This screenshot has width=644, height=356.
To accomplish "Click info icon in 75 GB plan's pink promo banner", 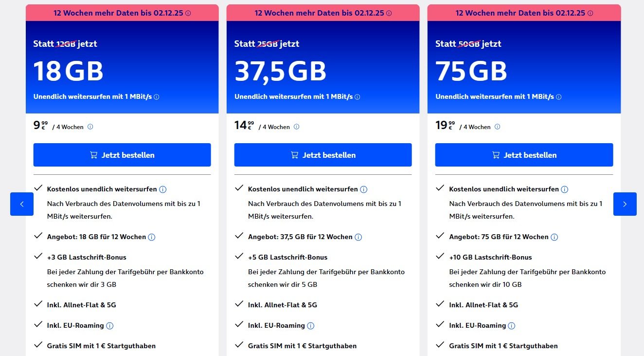I will pos(590,13).
